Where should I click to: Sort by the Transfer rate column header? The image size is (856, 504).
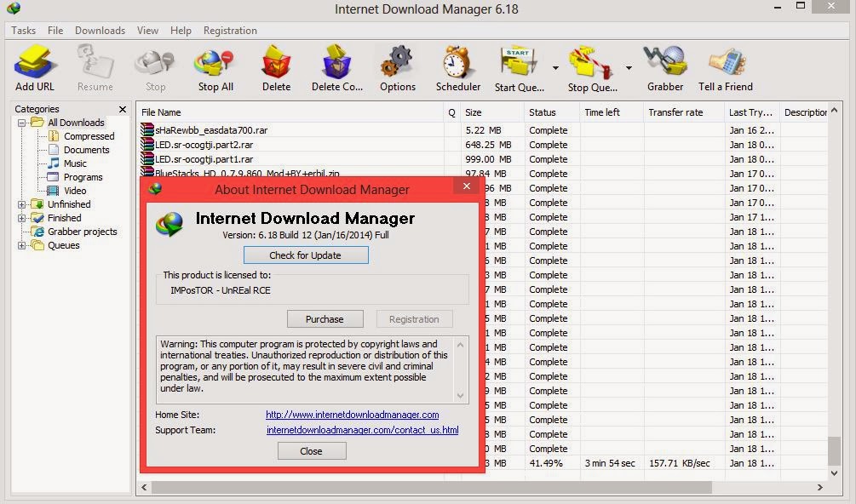[684, 112]
